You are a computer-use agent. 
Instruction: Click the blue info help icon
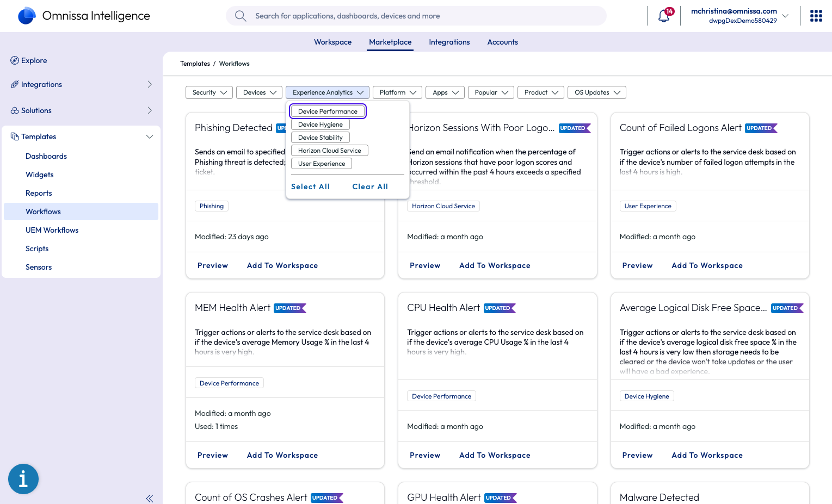[23, 479]
